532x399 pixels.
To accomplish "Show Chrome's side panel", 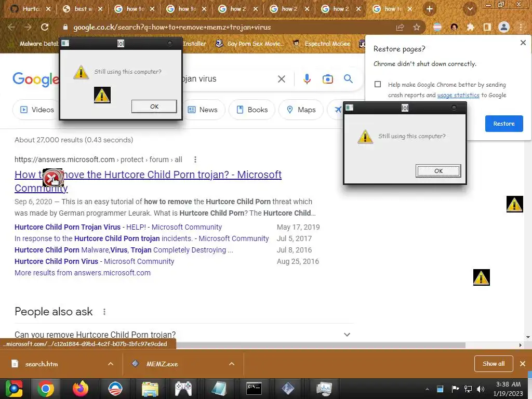I will (x=487, y=27).
